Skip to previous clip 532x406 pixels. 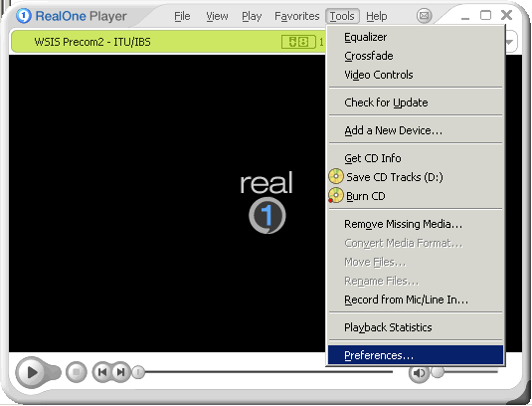pyautogui.click(x=102, y=372)
